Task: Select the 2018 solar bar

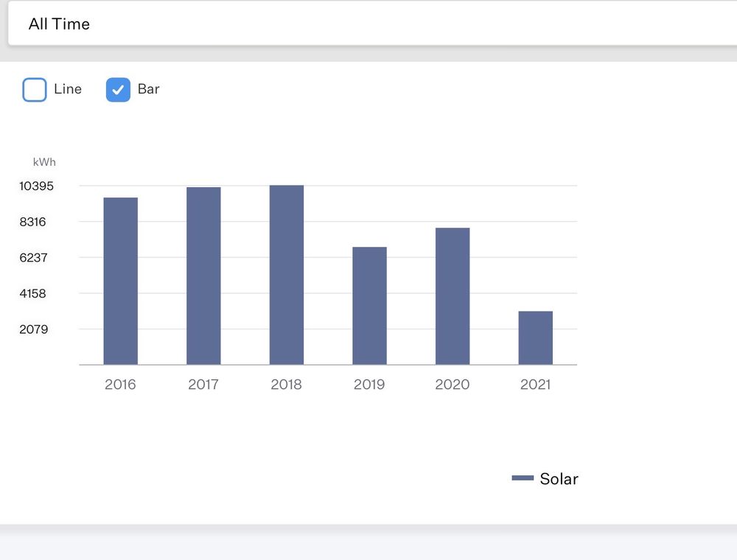Action: click(287, 275)
